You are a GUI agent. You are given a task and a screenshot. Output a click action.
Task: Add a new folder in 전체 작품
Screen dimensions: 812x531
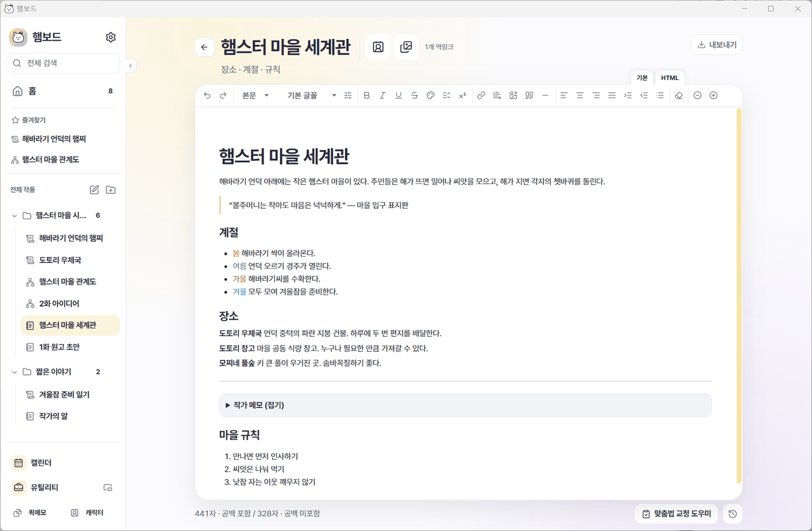111,190
